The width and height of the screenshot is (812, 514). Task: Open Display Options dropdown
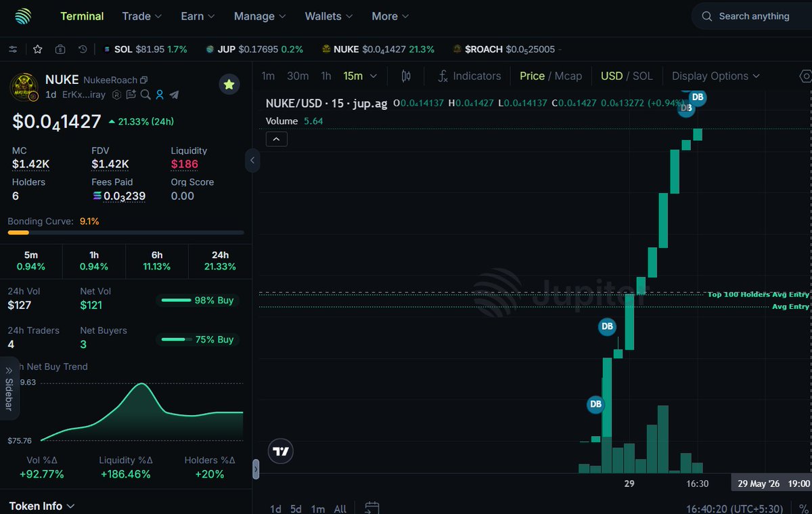(716, 76)
